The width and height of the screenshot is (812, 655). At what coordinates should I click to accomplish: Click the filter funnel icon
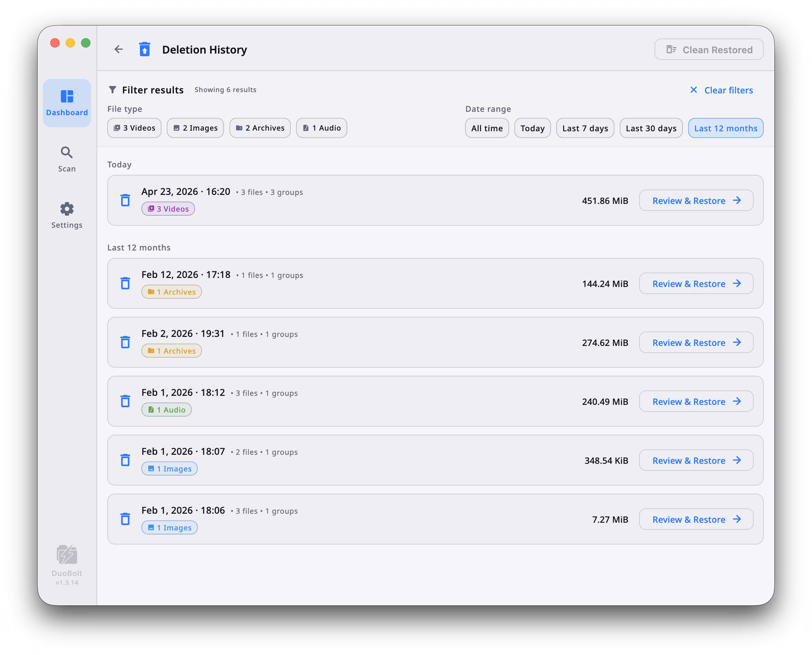click(x=112, y=90)
